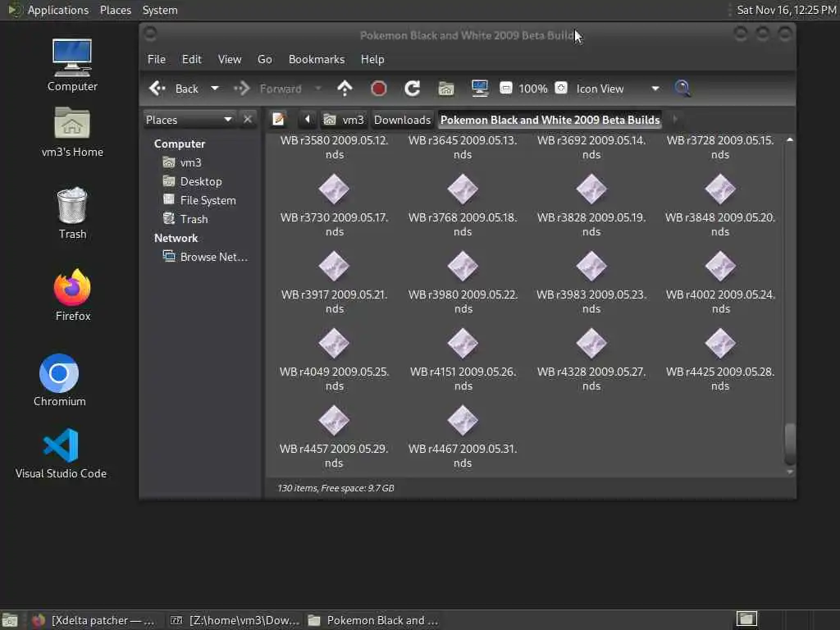Open the Places sidebar selector dropdown
The height and width of the screenshot is (630, 840).
tap(189, 120)
